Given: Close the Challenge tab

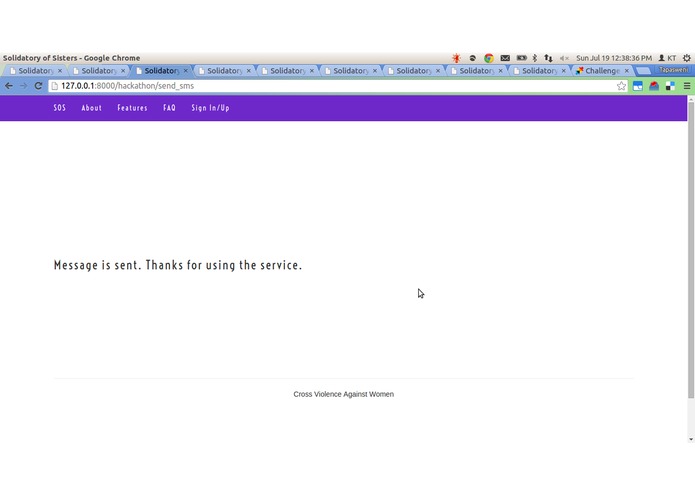Looking at the screenshot, I should coord(627,70).
